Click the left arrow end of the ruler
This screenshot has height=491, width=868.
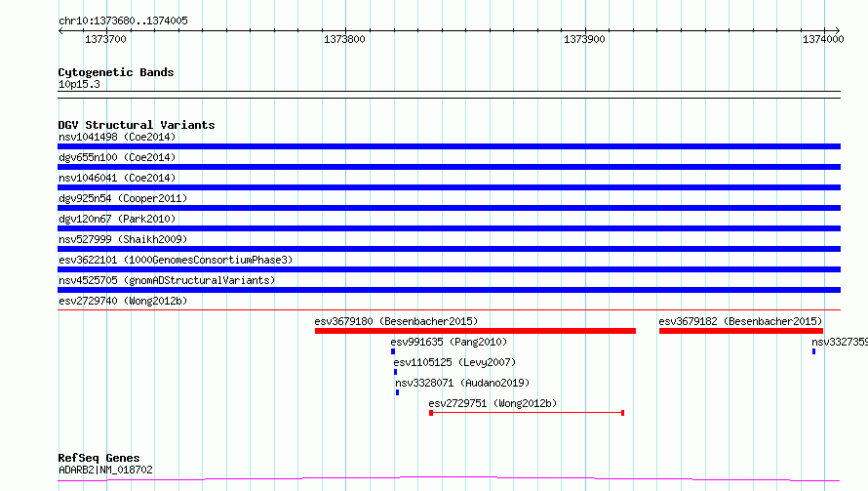[60, 30]
